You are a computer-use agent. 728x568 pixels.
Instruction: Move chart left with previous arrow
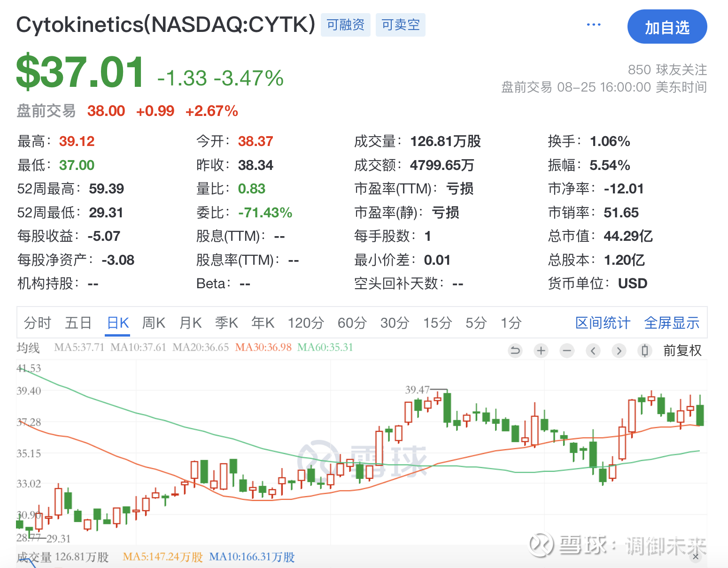point(593,351)
